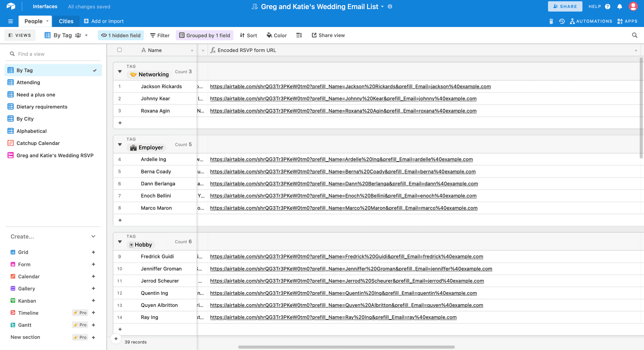
Task: Open base revision history icon
Action: pos(562,21)
